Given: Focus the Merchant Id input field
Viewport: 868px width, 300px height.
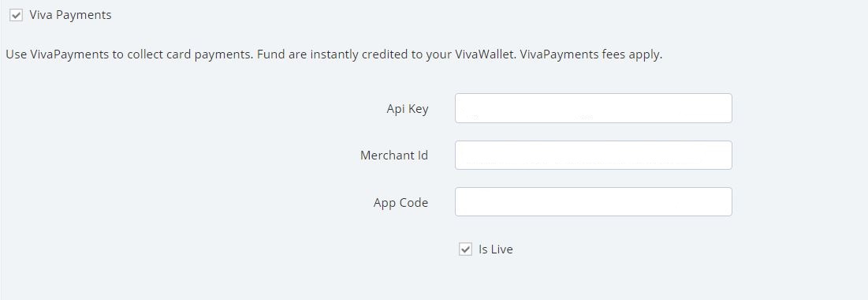Looking at the screenshot, I should coord(594,156).
